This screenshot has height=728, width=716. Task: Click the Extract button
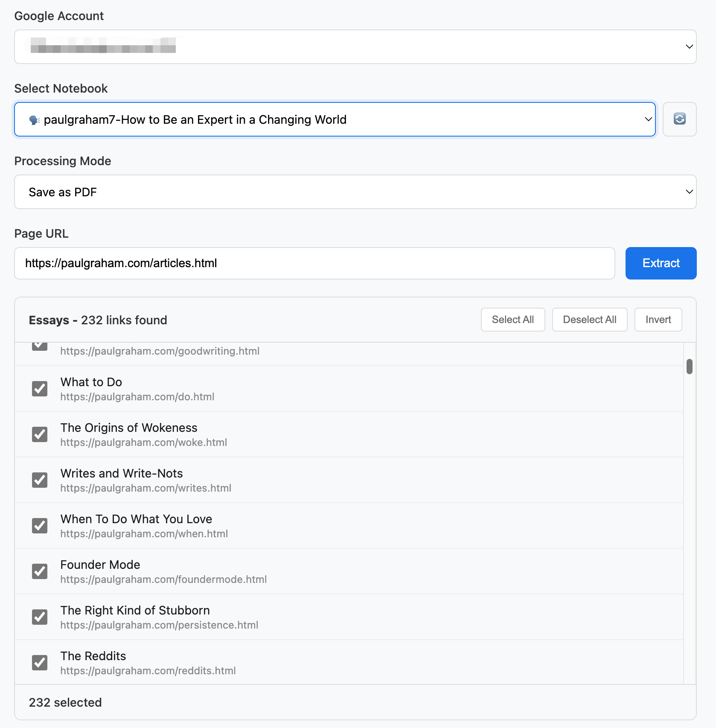click(661, 263)
